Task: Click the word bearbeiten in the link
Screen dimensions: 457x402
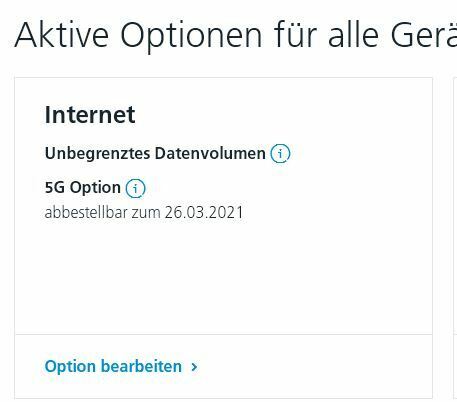Action: 141,366
